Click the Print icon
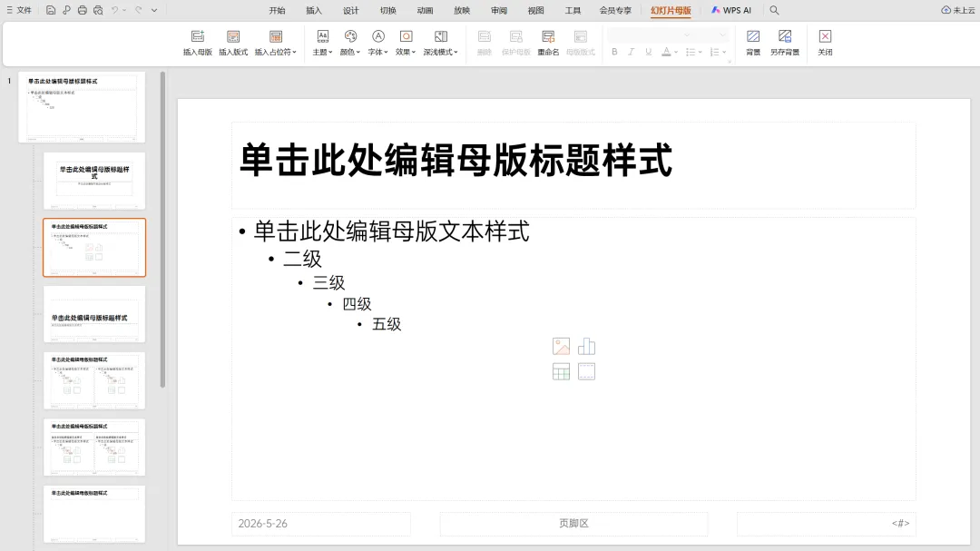The width and height of the screenshot is (980, 551). 82,10
